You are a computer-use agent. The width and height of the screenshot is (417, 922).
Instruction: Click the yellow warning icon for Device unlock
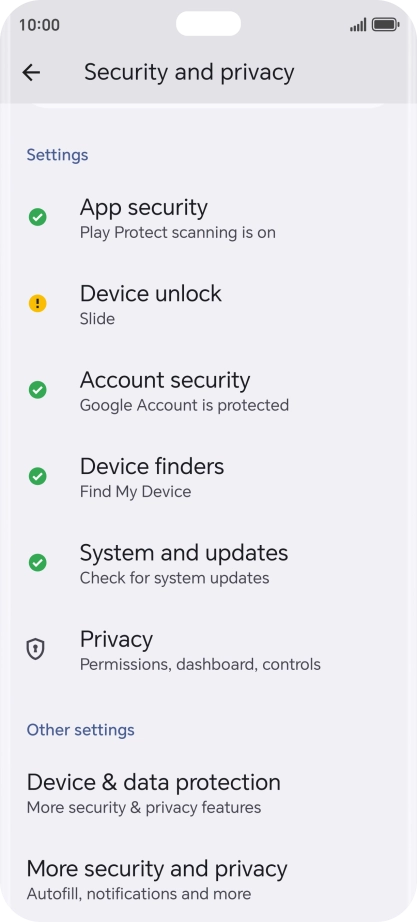pyautogui.click(x=38, y=303)
